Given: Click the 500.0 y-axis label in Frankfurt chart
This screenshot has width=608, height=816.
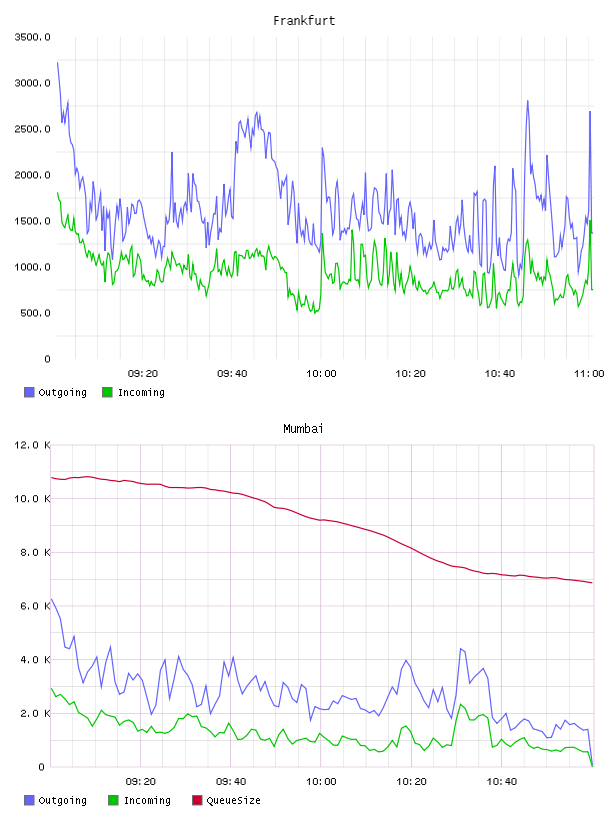Looking at the screenshot, I should [x=35, y=313].
